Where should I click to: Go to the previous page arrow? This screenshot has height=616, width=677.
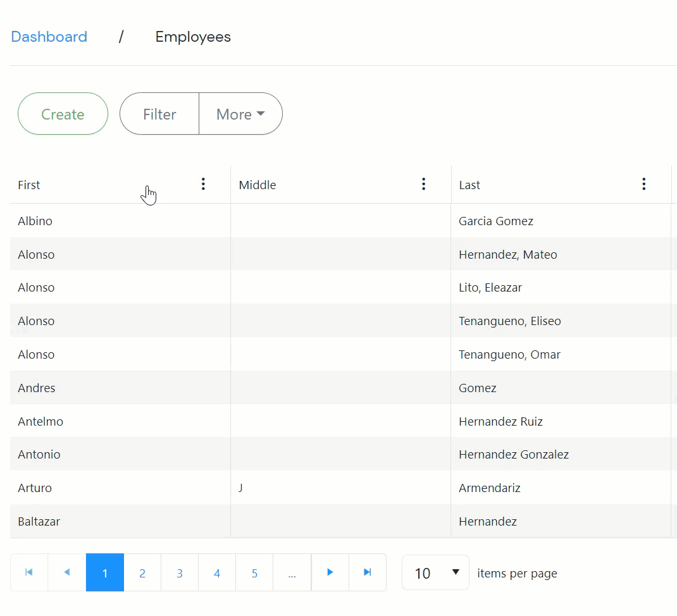click(x=66, y=572)
